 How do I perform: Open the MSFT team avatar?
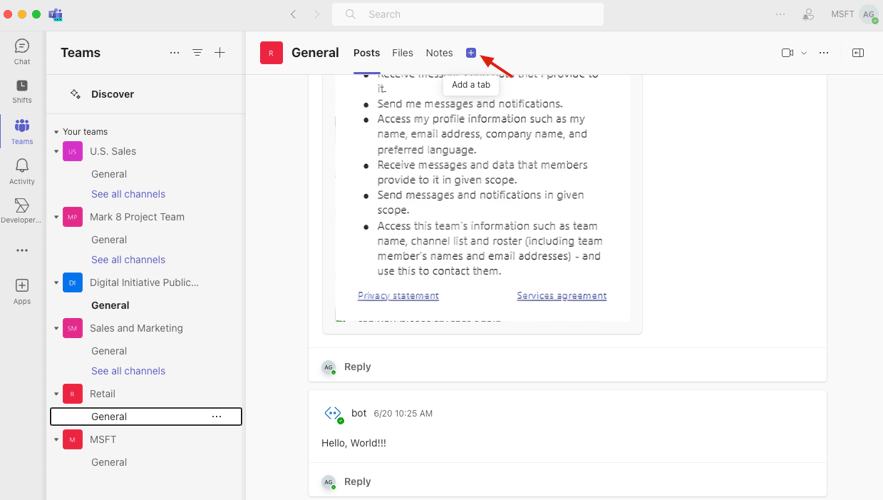pos(73,440)
